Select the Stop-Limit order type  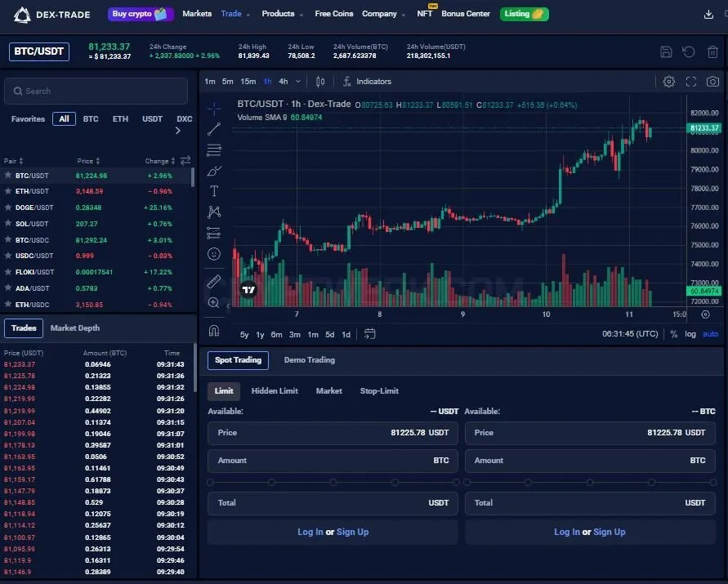tap(379, 391)
